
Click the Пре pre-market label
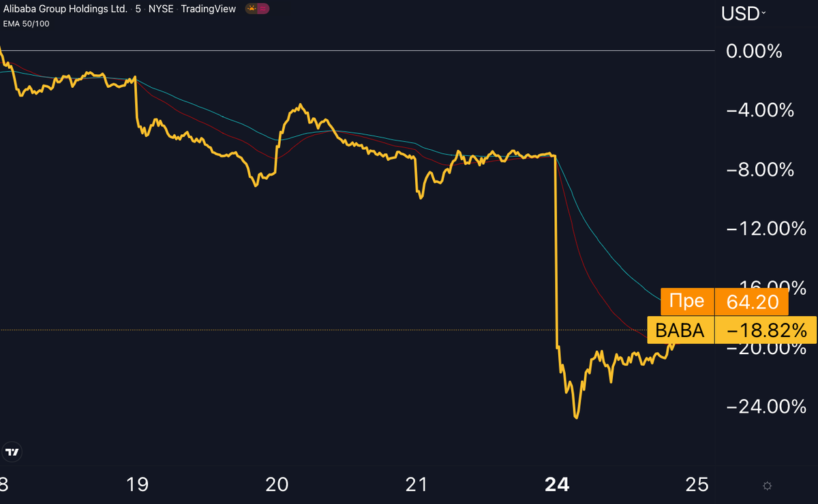click(x=687, y=302)
